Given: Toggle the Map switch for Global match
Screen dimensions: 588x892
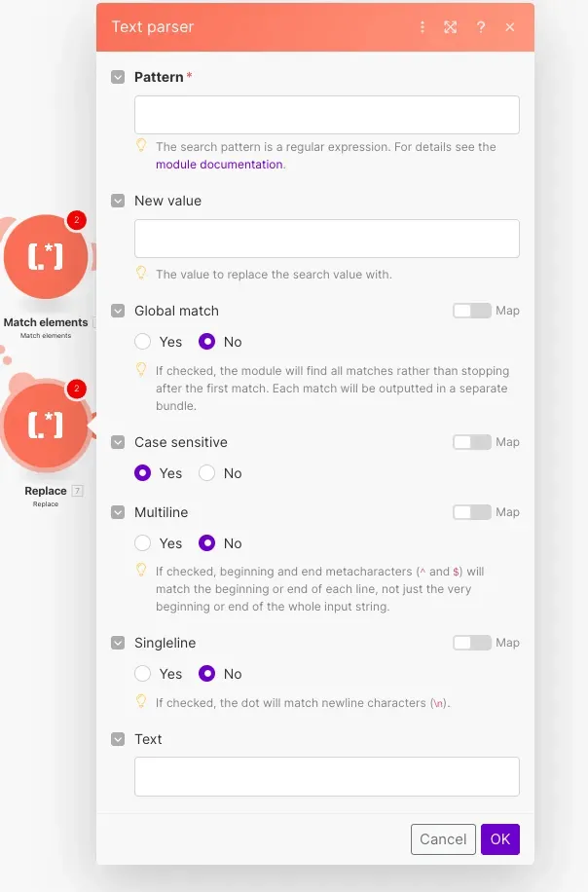Looking at the screenshot, I should pyautogui.click(x=472, y=311).
